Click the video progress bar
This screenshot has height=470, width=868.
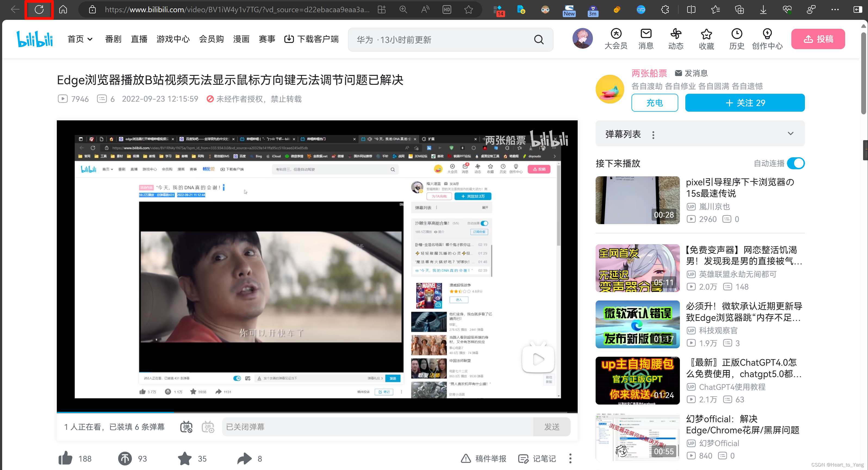[317, 412]
